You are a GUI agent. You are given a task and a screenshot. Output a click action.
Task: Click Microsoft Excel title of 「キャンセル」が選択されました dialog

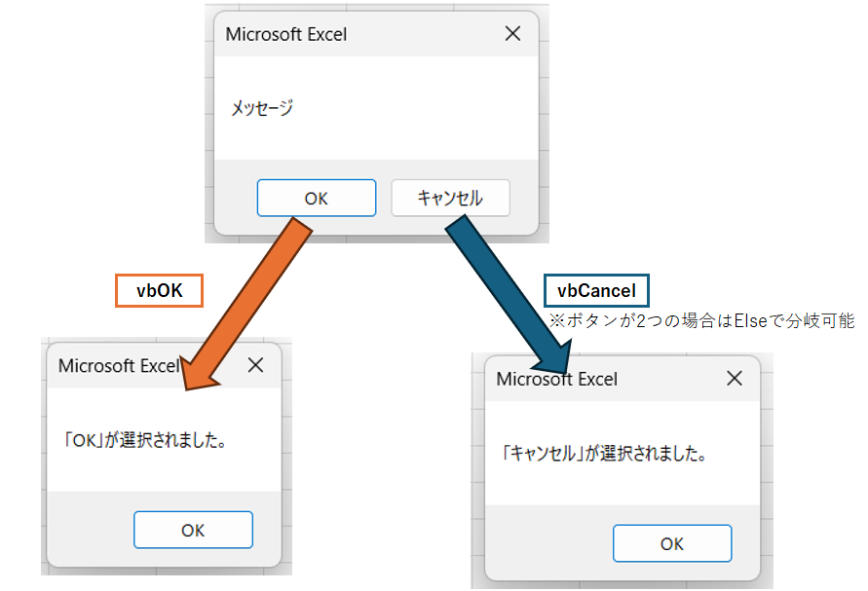(556, 379)
